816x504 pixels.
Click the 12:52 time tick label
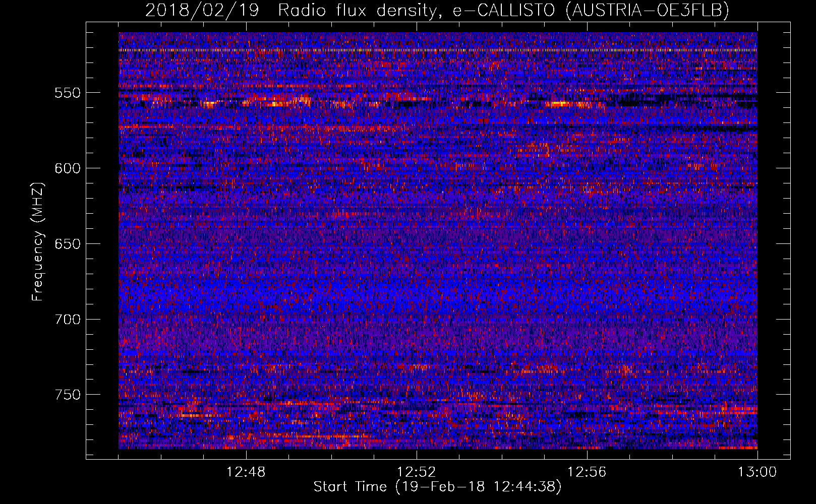[x=417, y=472]
